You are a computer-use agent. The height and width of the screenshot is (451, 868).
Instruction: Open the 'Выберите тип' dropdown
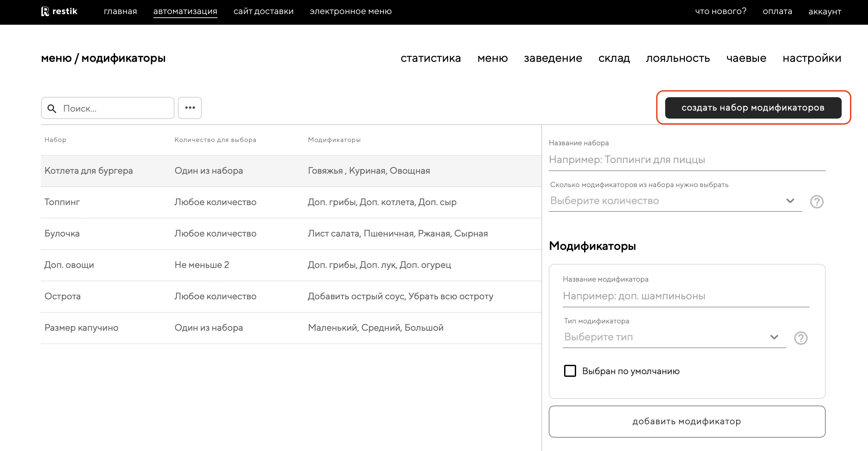(674, 337)
